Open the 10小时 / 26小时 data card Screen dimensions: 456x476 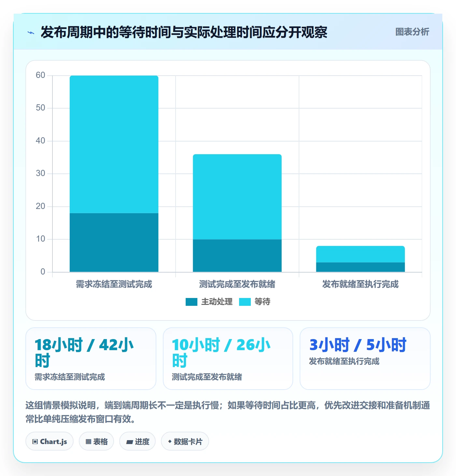[228, 359]
